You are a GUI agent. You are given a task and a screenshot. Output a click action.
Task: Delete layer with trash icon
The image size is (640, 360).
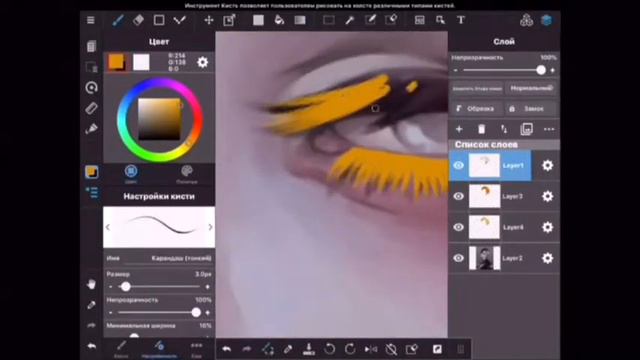tap(482, 129)
